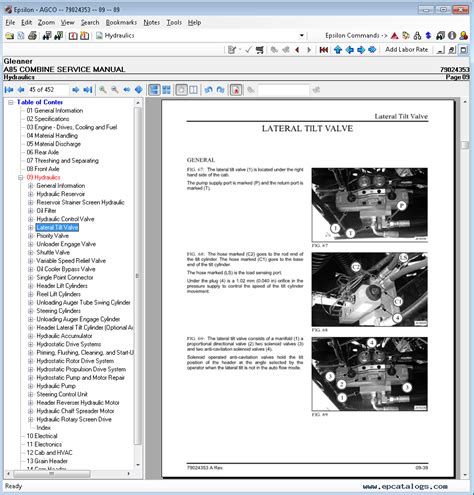Click the blue up arrow navigation icon
The height and width of the screenshot is (495, 474).
click(x=338, y=50)
